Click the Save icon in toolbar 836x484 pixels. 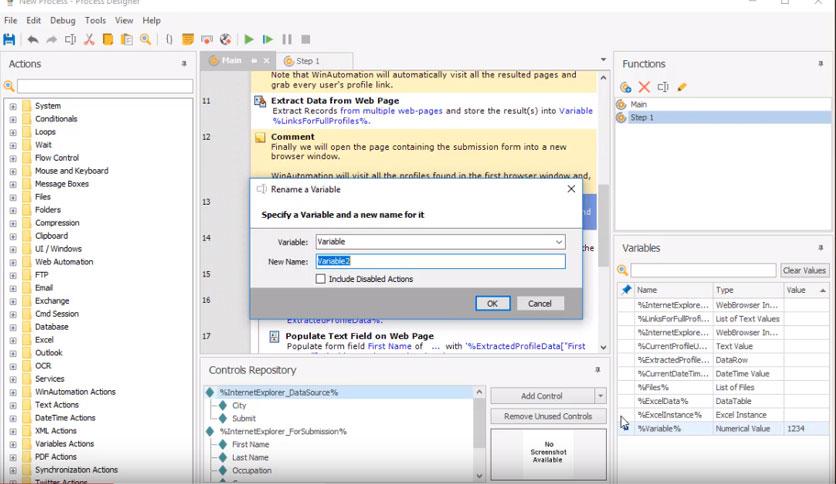point(9,39)
